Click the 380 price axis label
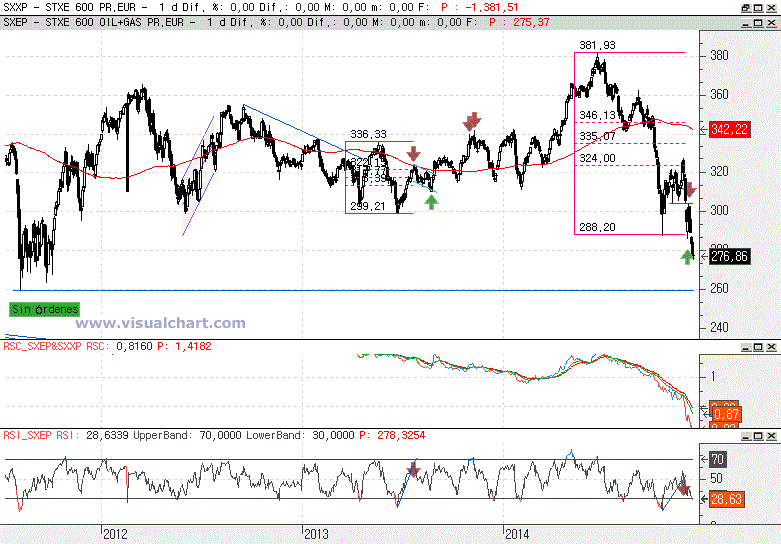781x544 pixels. click(719, 55)
